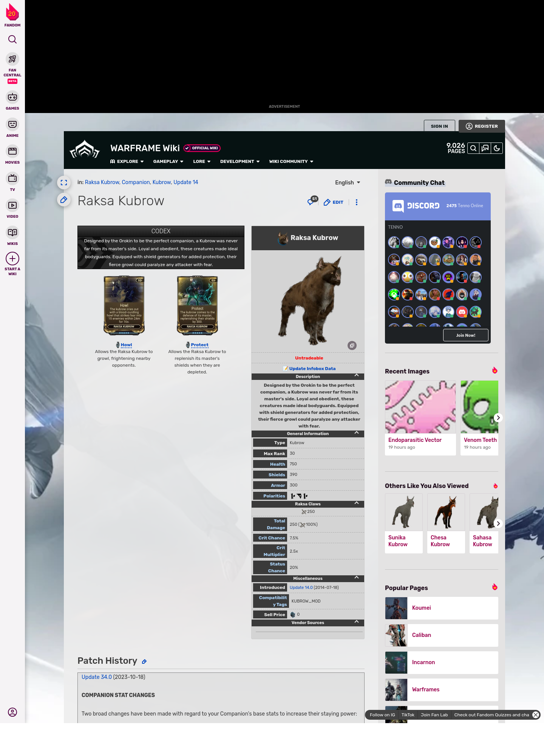Click the Patch History edit pencil
The image size is (544, 756).
[x=144, y=661]
